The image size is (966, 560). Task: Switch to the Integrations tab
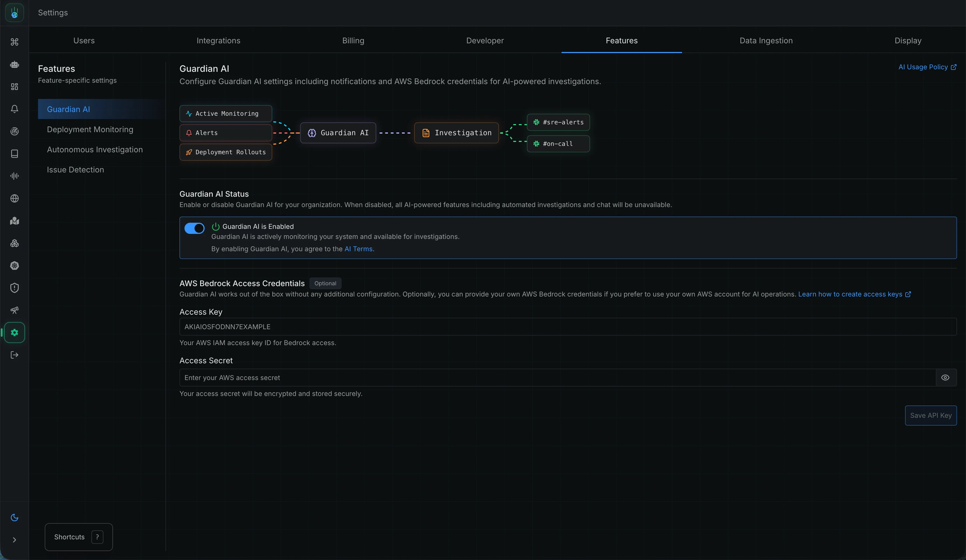pos(219,41)
